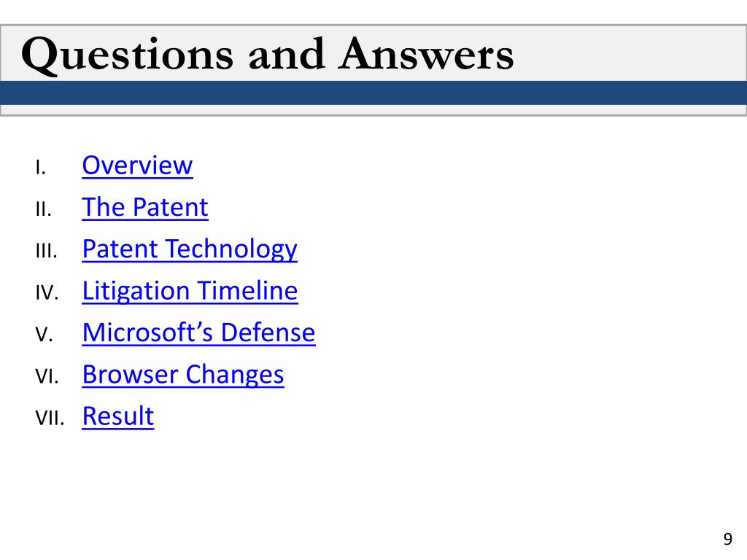Viewport: 747px width, 560px height.
Task: Click the word Questions in title
Action: 127,55
